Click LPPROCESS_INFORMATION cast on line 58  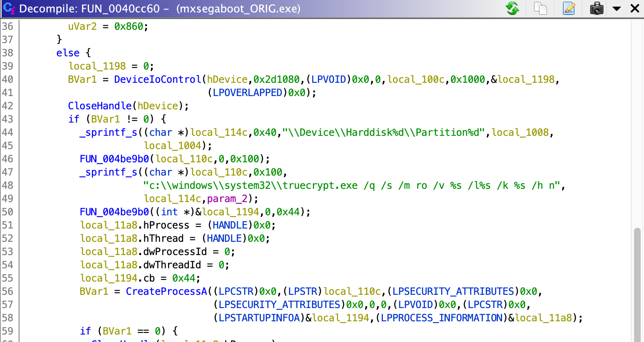442,318
